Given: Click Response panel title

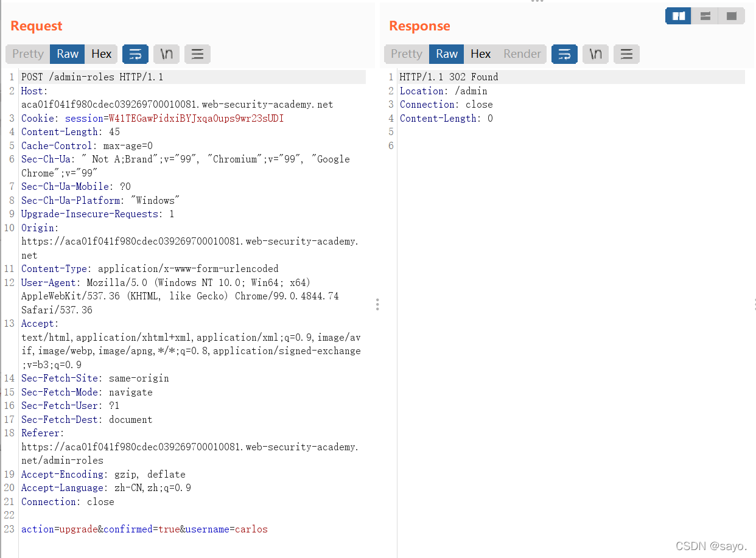Looking at the screenshot, I should pos(419,26).
